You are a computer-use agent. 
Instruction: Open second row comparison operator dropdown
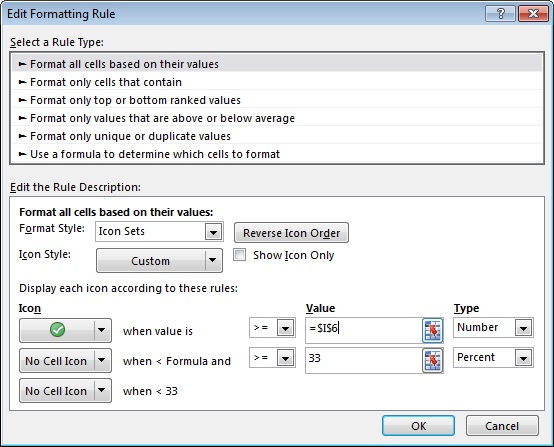272,358
